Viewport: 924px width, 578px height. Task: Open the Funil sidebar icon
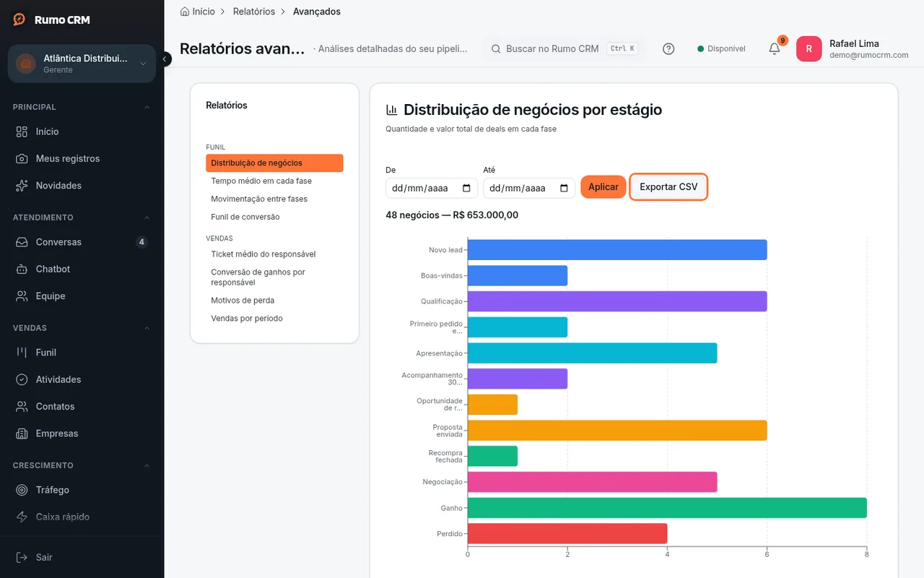click(22, 353)
